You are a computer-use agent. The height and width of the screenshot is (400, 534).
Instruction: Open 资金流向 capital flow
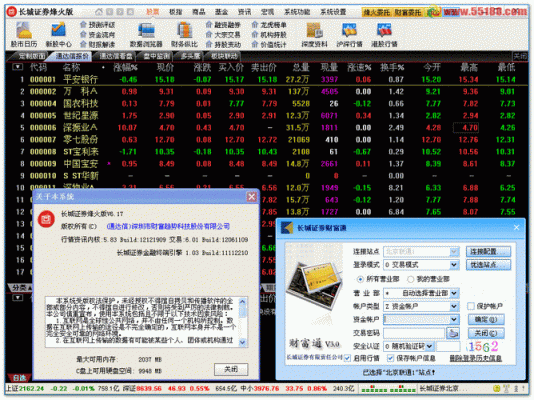(x=98, y=35)
